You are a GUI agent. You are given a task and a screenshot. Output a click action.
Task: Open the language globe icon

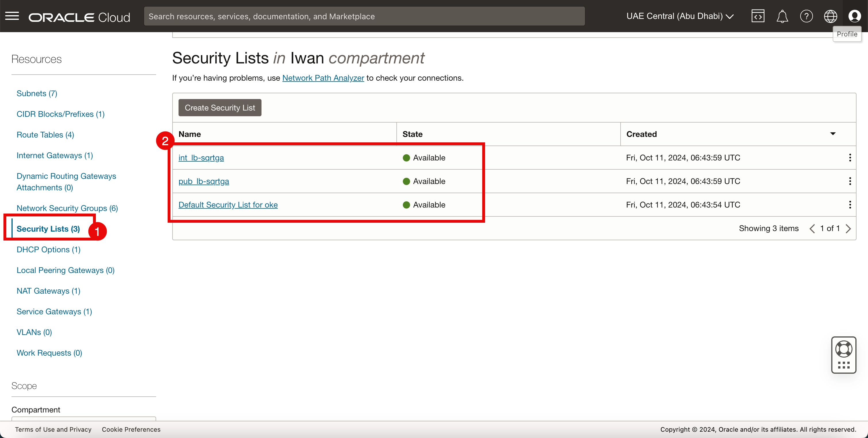click(x=830, y=16)
